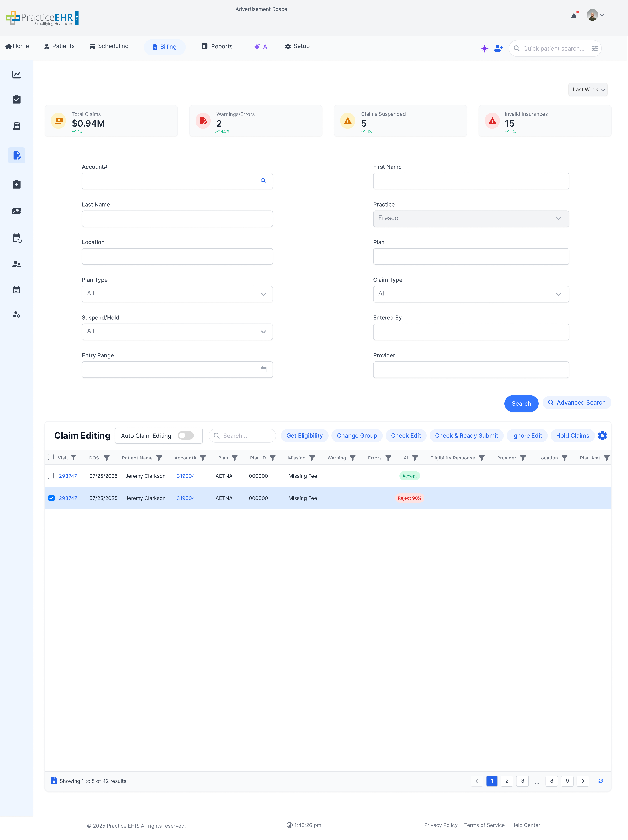Uncheck the selected Reject 90% claim row
This screenshot has width=628, height=840.
51,498
